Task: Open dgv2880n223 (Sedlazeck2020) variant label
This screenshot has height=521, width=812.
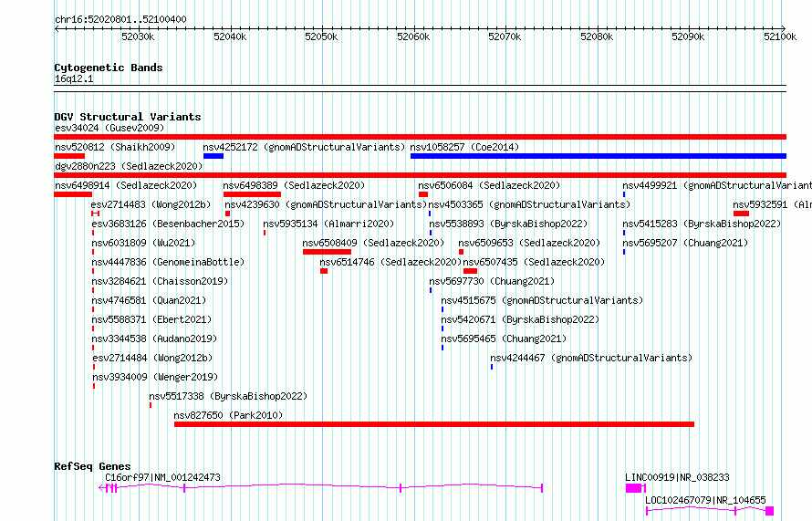Action: pos(129,166)
